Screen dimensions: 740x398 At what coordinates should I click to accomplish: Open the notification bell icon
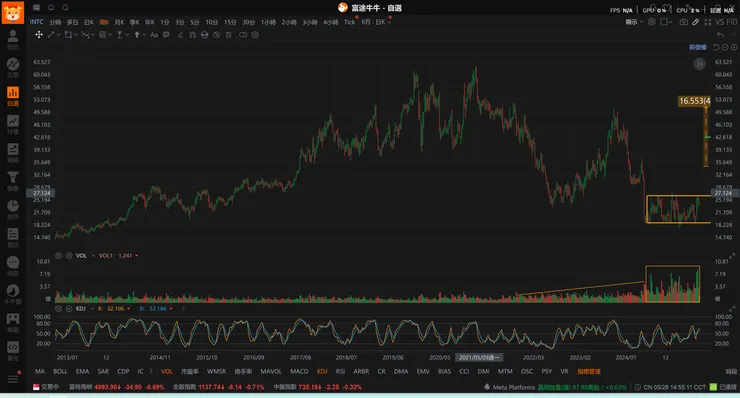(x=51, y=8)
